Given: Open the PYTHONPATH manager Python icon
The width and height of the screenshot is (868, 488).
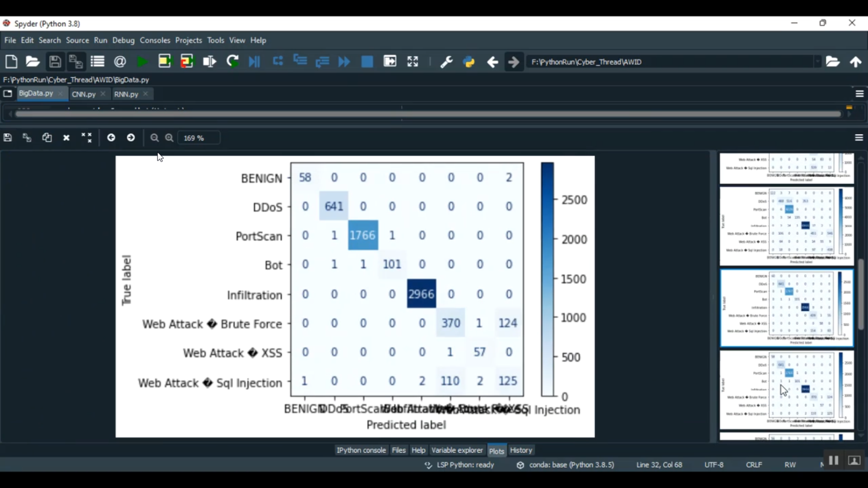Looking at the screenshot, I should pyautogui.click(x=469, y=62).
